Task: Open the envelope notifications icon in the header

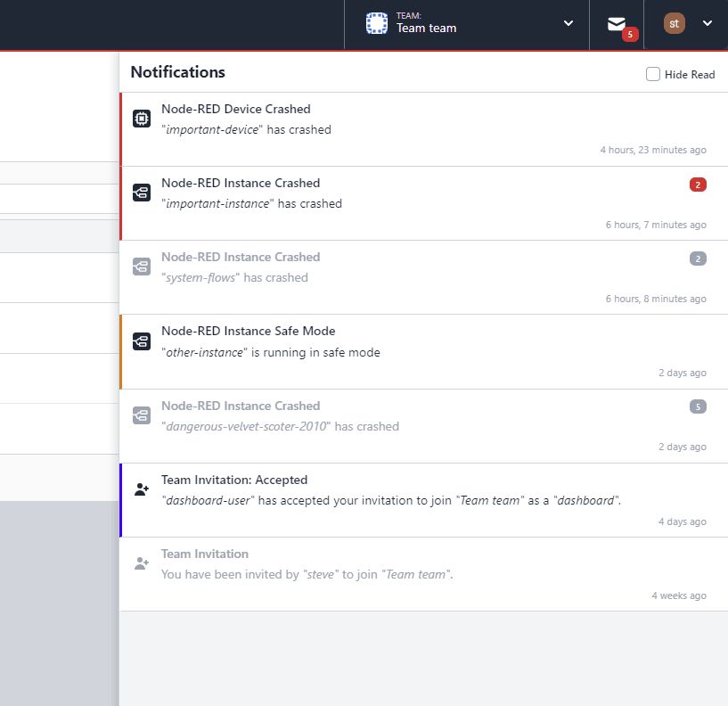Action: 617,23
